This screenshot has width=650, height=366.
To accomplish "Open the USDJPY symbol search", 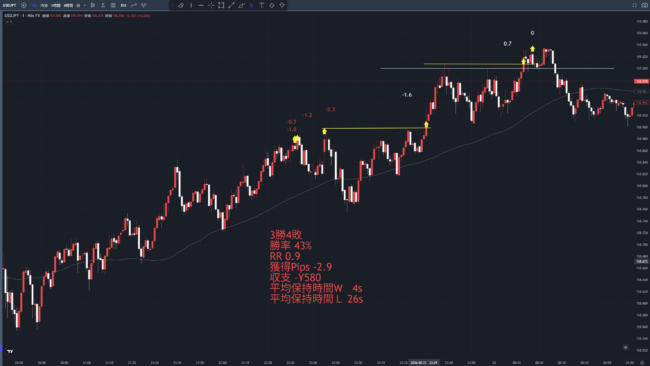I will [x=9, y=5].
